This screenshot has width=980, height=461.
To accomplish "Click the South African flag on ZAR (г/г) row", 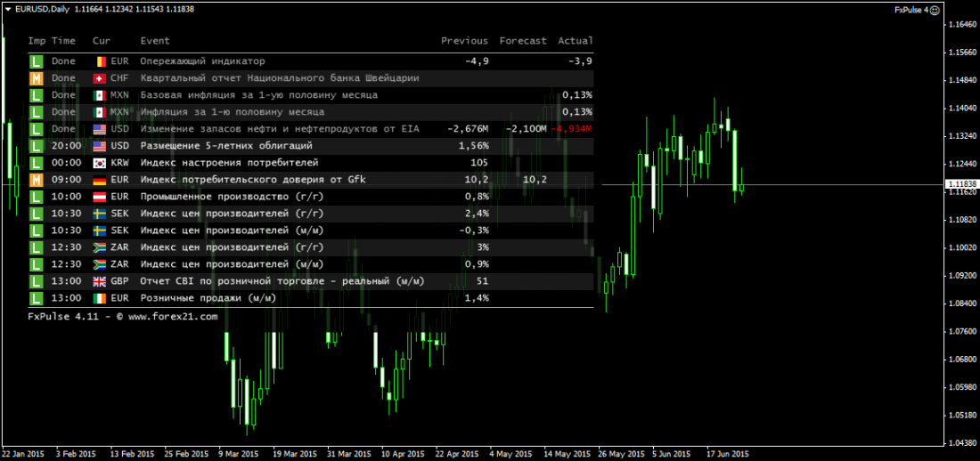I will [x=100, y=247].
